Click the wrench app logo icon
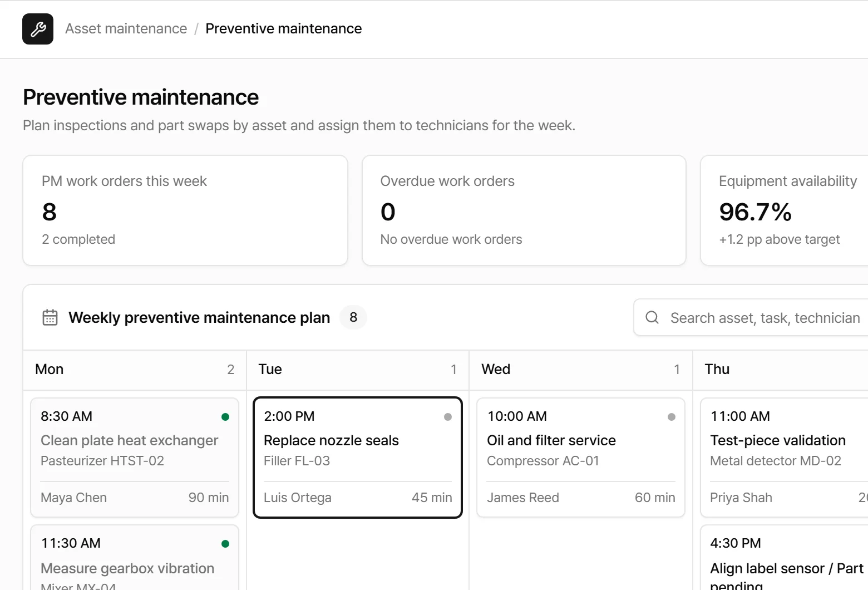Image resolution: width=868 pixels, height=590 pixels. click(x=38, y=29)
